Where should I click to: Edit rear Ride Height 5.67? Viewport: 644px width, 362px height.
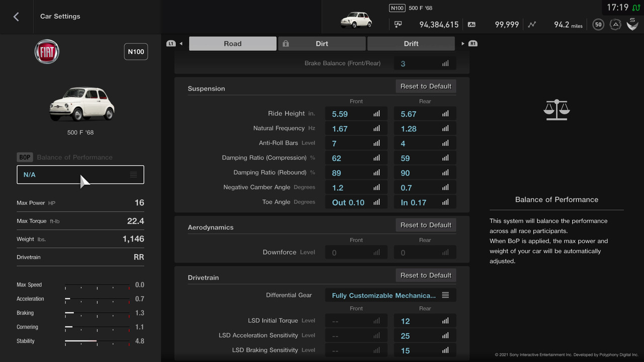click(x=425, y=114)
